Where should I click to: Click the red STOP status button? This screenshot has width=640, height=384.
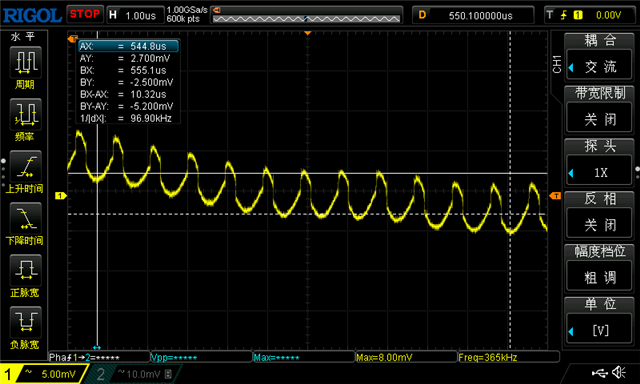point(84,14)
